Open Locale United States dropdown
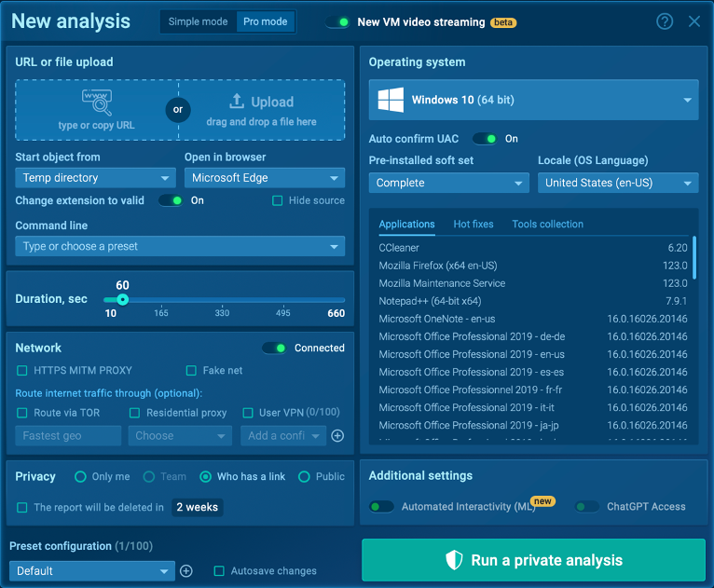This screenshot has width=714, height=588. 618,183
